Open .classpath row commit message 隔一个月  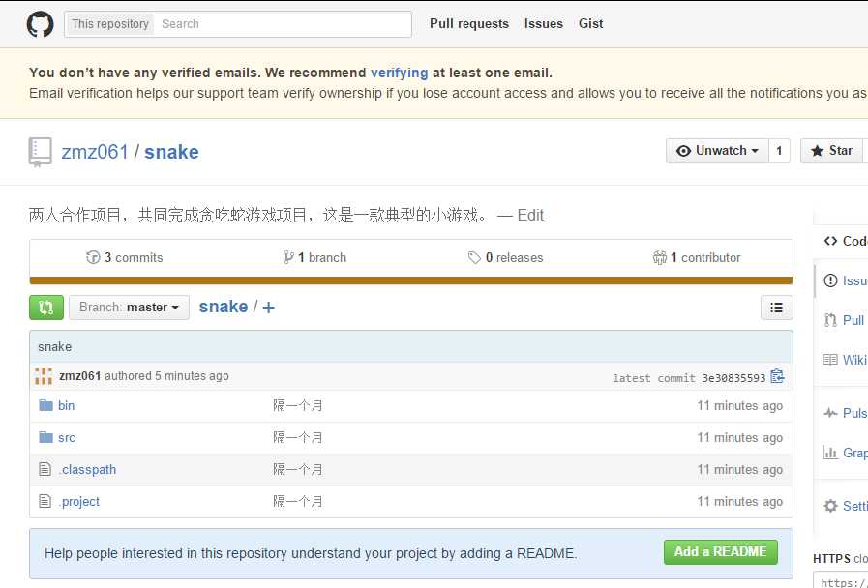[x=298, y=470]
